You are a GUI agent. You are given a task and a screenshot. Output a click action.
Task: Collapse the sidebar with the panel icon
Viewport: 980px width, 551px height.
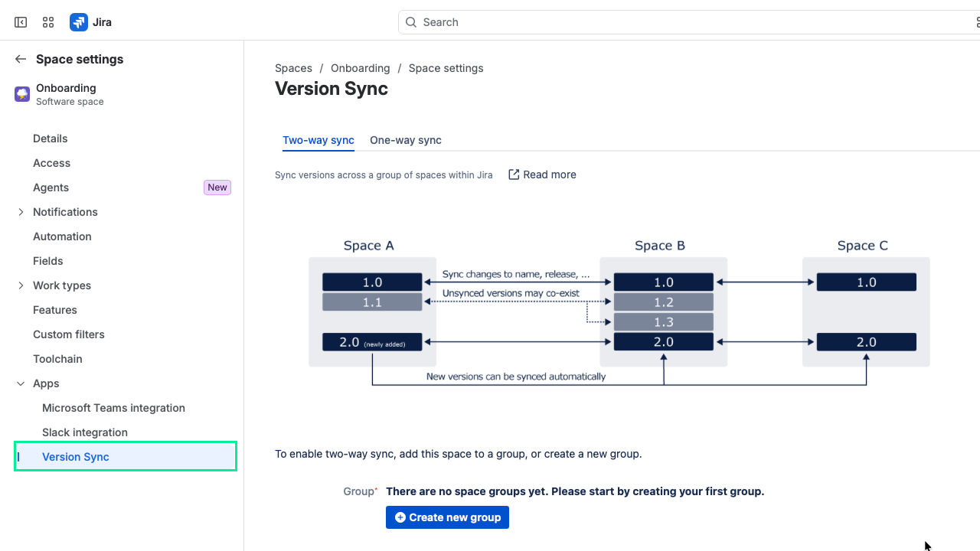21,22
